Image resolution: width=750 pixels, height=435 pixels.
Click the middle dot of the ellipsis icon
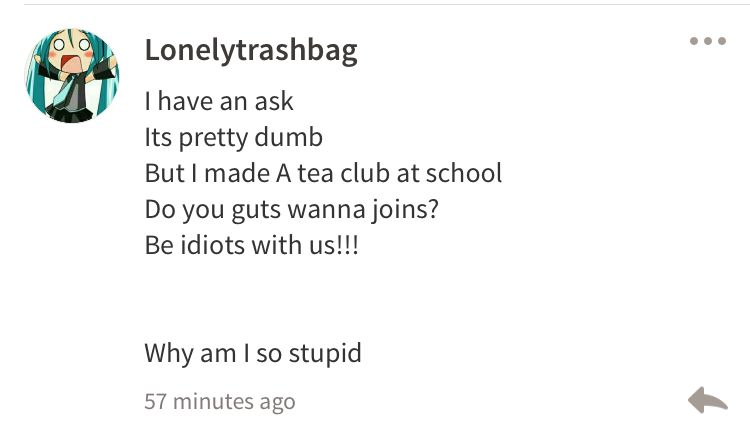(708, 41)
